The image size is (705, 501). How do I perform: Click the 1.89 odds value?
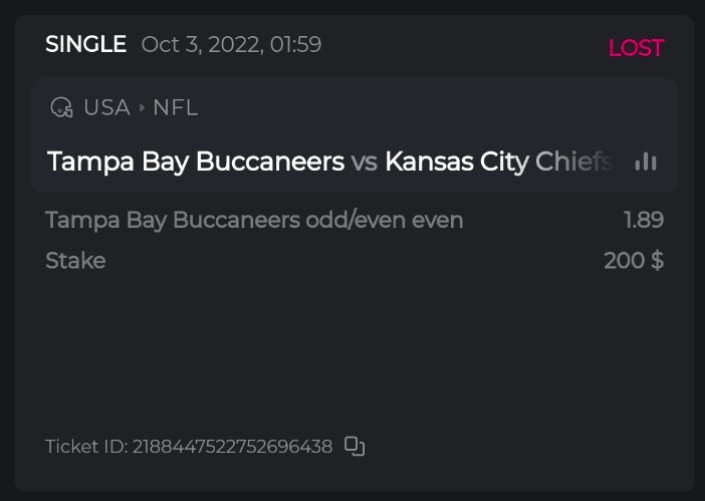click(x=643, y=220)
